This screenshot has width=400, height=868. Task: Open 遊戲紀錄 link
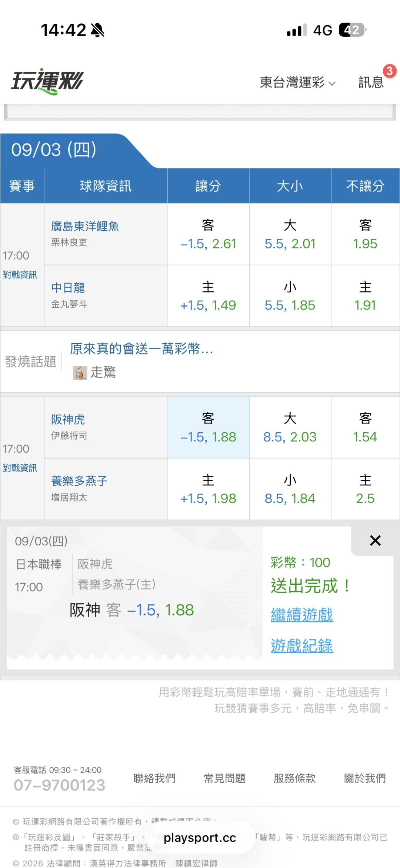click(x=302, y=646)
